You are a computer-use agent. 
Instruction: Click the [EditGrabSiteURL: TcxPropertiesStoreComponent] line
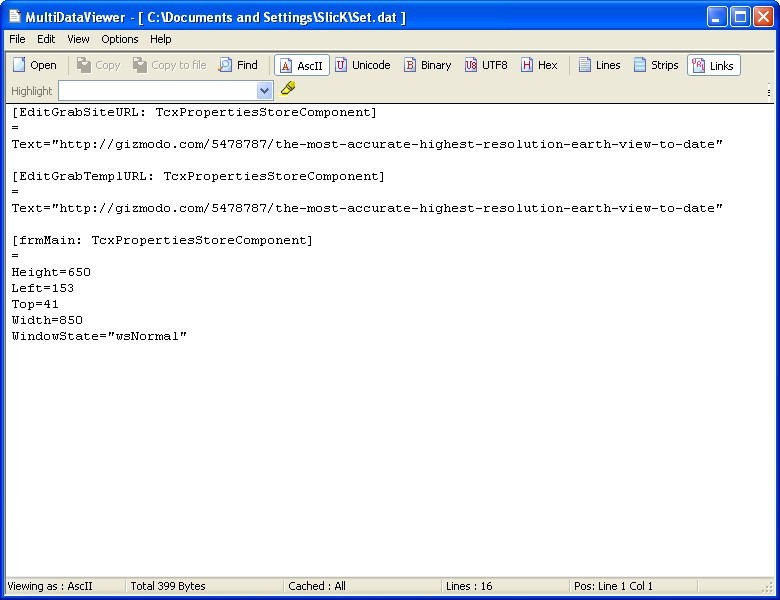pos(194,112)
